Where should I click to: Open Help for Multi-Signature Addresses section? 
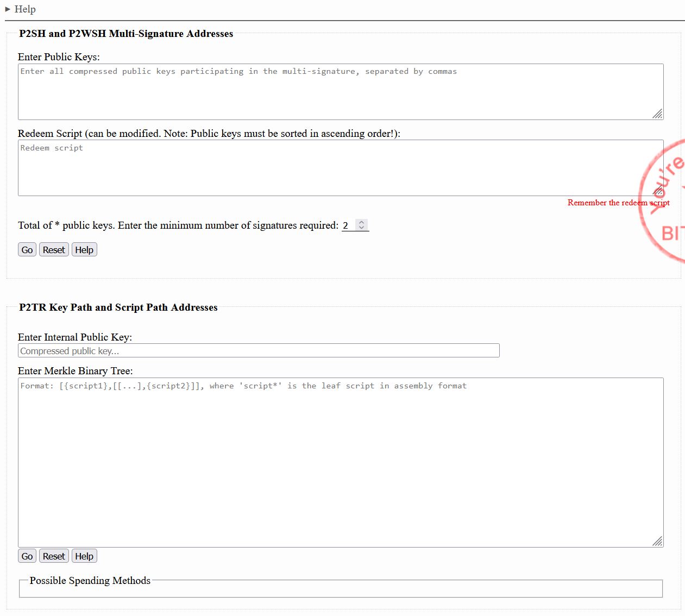(84, 250)
